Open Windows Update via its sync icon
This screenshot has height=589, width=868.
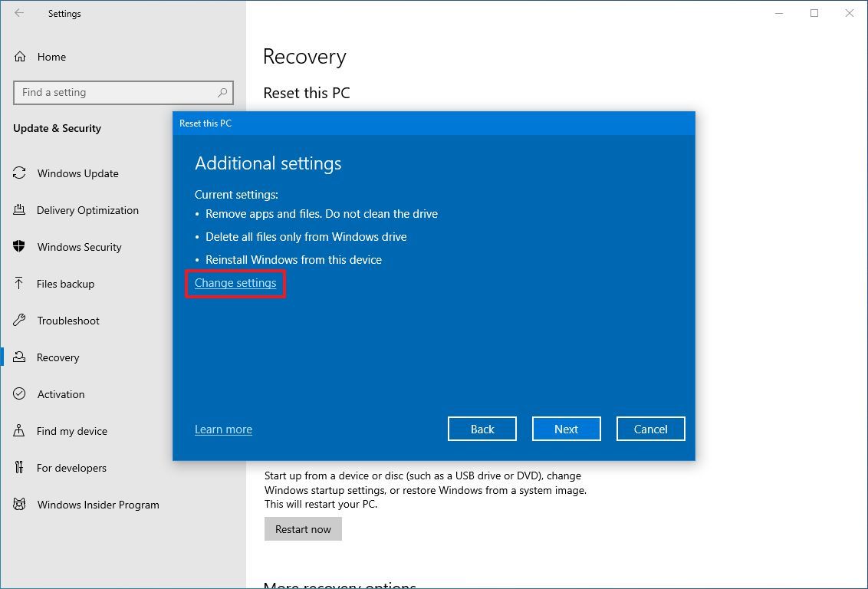(x=19, y=173)
